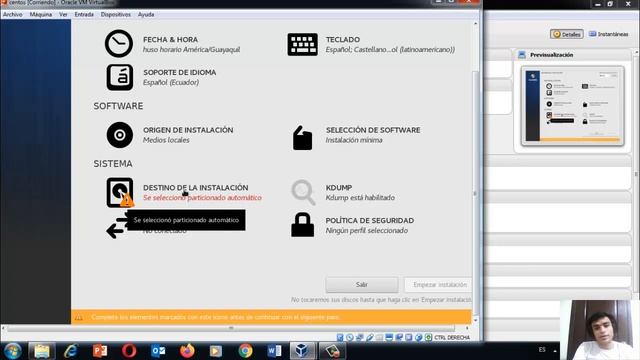Click the warning triangle in orange bar
This screenshot has width=640, height=360.
78,317
